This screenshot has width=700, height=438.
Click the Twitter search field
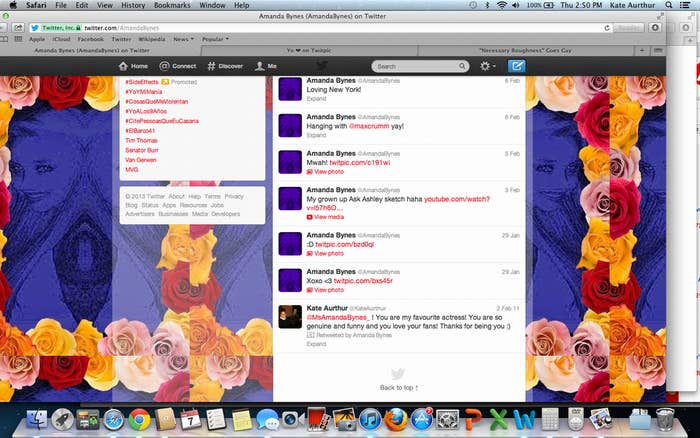(x=420, y=66)
